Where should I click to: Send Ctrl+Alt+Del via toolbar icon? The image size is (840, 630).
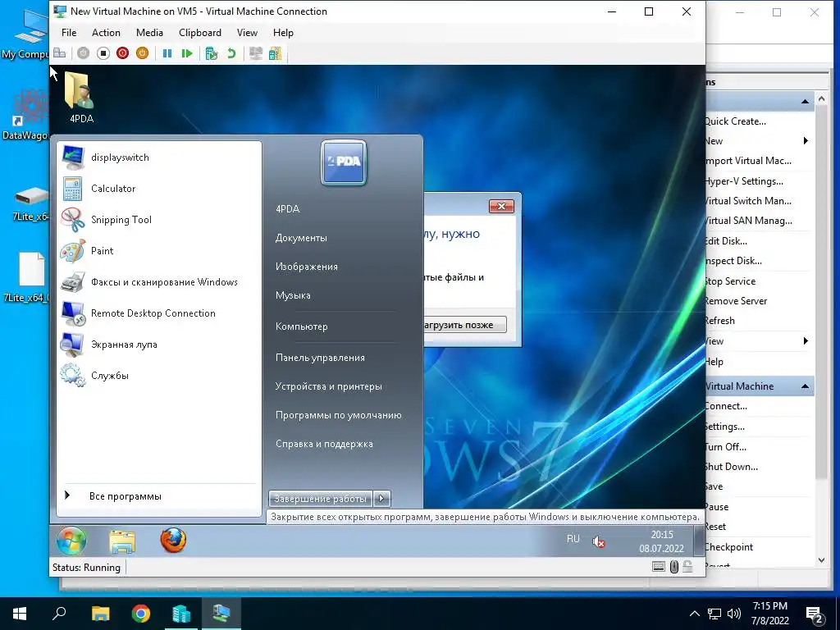pos(59,53)
